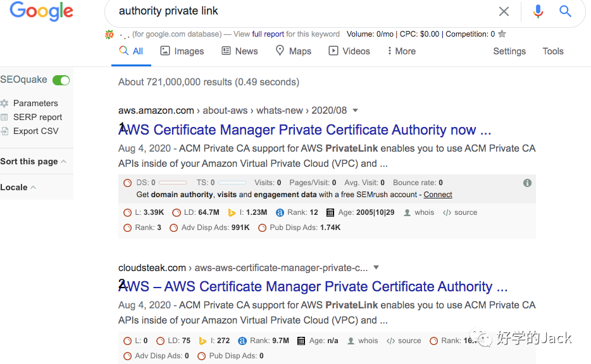591x364 pixels.
Task: Click the blue search magnifier icon
Action: (565, 11)
